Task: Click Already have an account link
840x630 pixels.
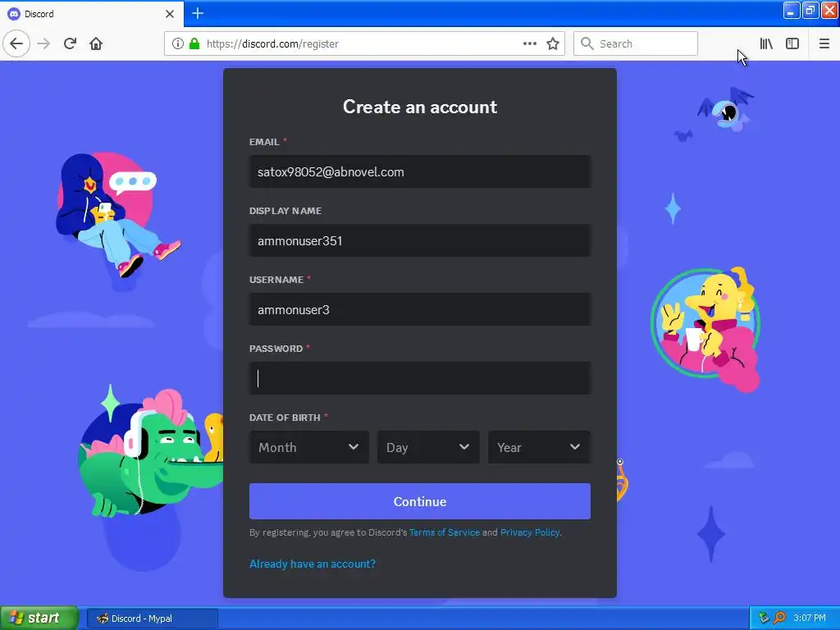Action: [313, 564]
